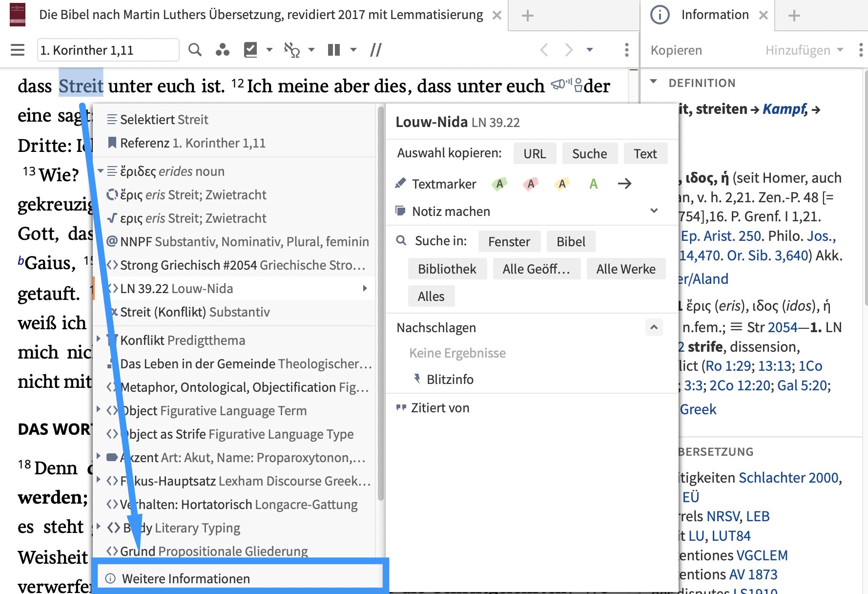The width and height of the screenshot is (868, 594).
Task: Choose Strong Griechisch #2054 entry
Action: [234, 265]
